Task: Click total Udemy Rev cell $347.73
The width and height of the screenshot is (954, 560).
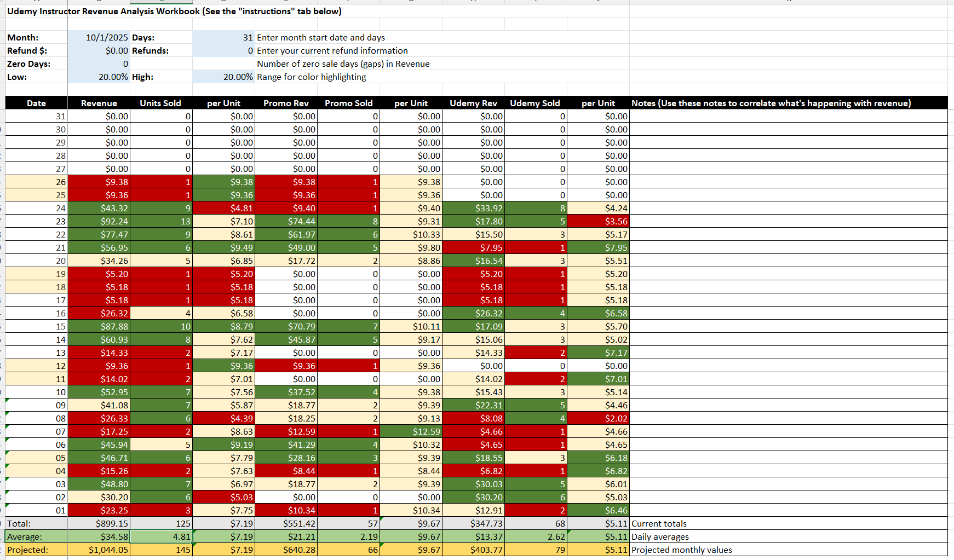Action: [x=473, y=523]
